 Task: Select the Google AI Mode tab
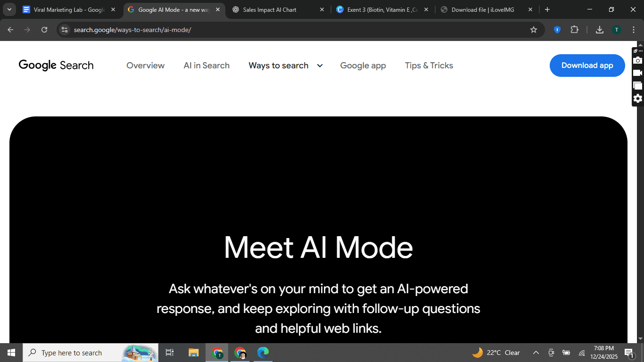[174, 9]
